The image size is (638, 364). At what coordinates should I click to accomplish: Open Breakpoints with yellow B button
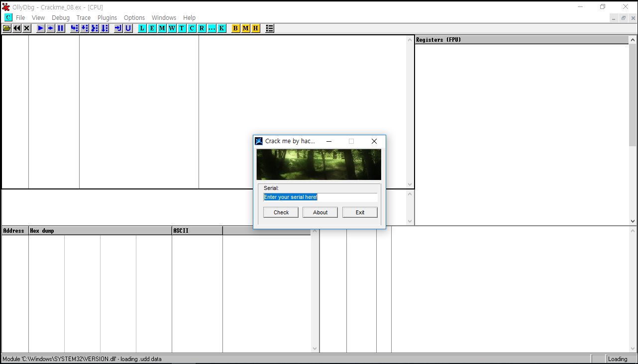click(236, 28)
